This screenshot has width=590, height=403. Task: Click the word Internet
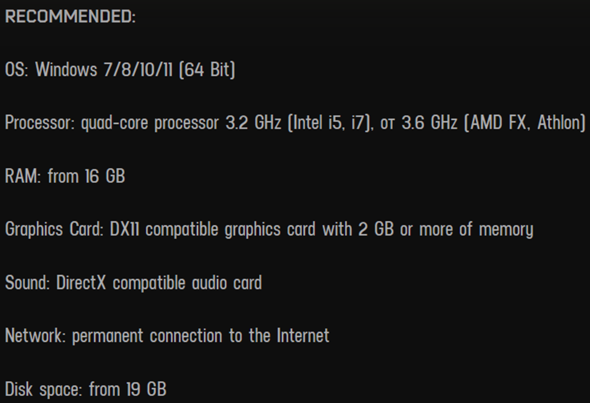click(303, 336)
